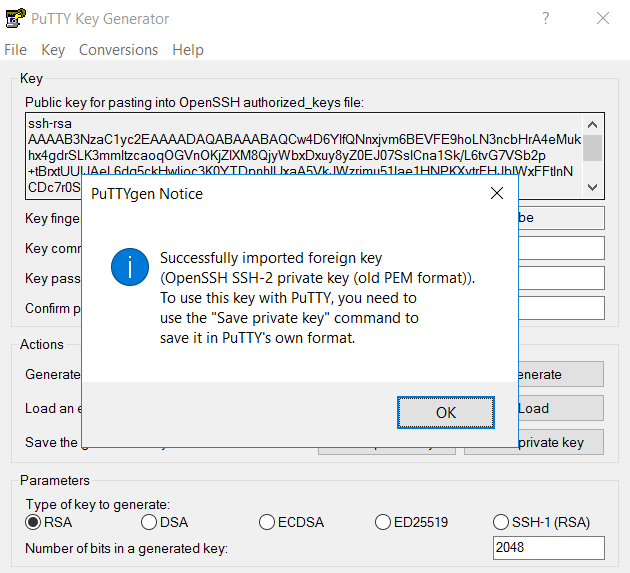
Task: Click the blue information icon in the notice
Action: 130,268
